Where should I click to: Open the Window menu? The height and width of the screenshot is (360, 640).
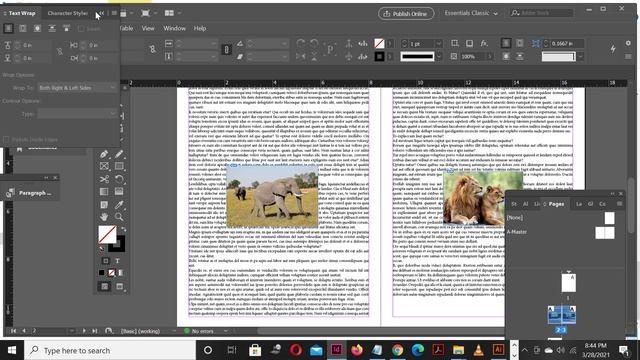click(x=174, y=28)
